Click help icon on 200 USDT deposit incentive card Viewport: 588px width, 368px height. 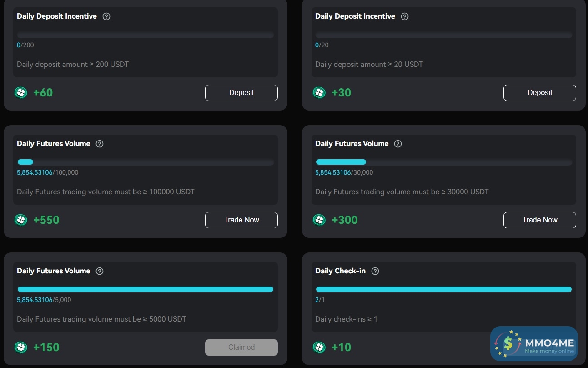[x=106, y=16]
